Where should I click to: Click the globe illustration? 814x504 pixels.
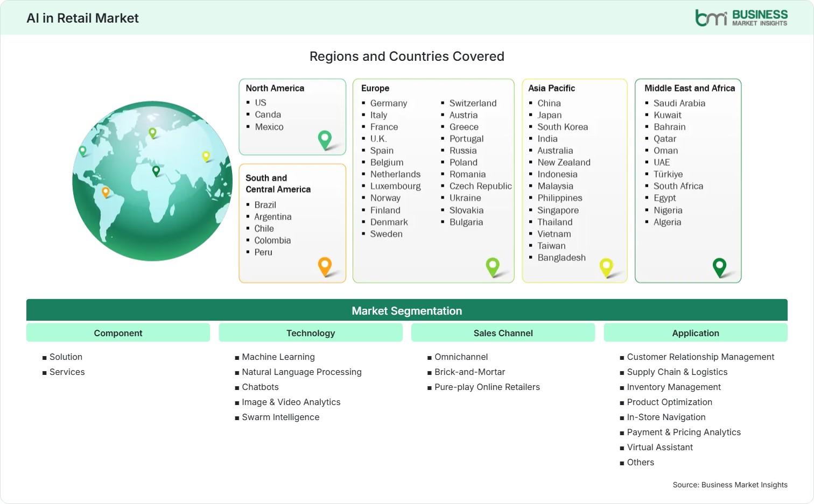153,181
